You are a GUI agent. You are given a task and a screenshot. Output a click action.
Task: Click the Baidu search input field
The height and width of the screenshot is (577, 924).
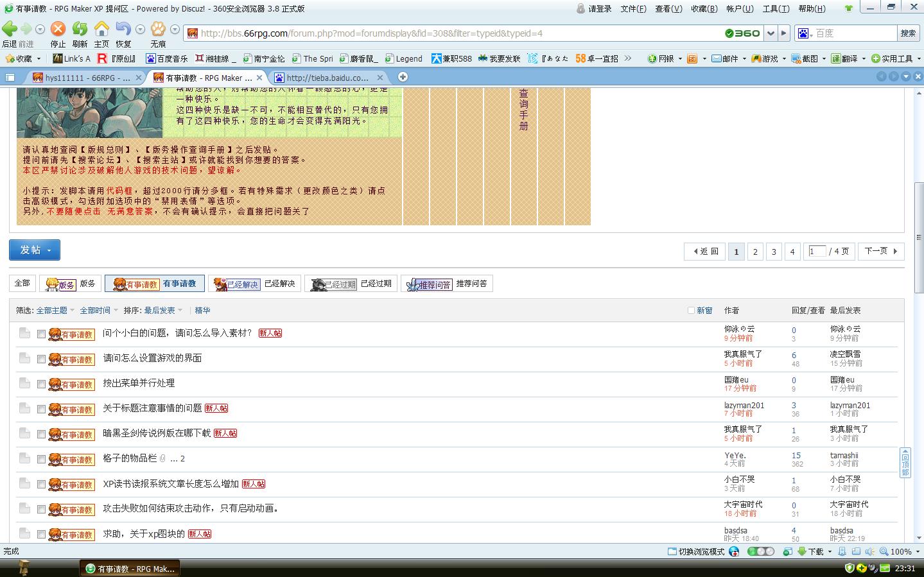click(x=855, y=33)
